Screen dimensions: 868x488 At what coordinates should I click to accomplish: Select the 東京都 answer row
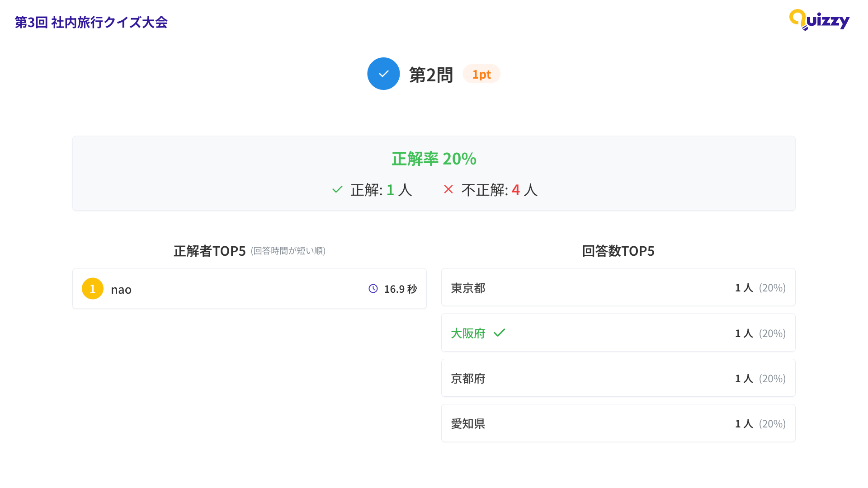tap(618, 288)
